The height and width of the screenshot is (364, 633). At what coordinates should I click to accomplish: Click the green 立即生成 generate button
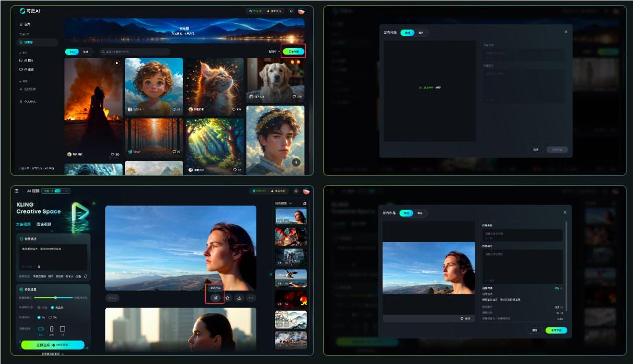pyautogui.click(x=52, y=345)
